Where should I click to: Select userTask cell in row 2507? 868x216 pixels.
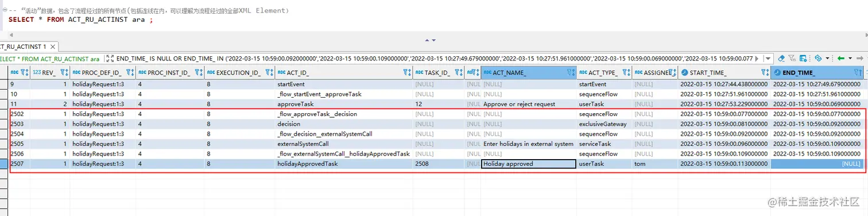[x=604, y=164]
